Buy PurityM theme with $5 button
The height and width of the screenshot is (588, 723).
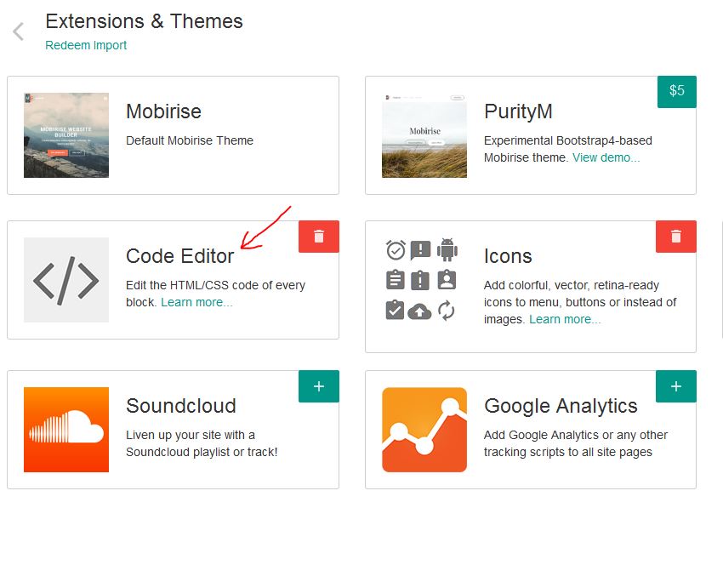[676, 91]
